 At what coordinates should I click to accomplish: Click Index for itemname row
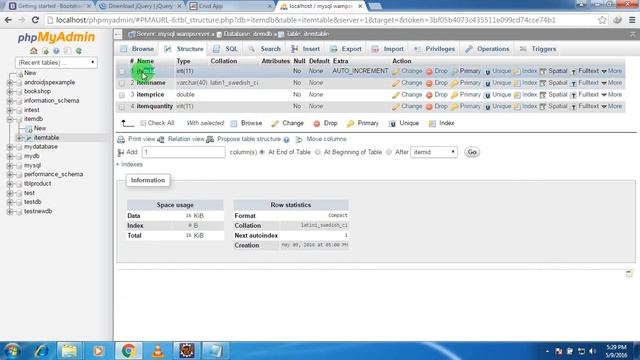pos(525,83)
